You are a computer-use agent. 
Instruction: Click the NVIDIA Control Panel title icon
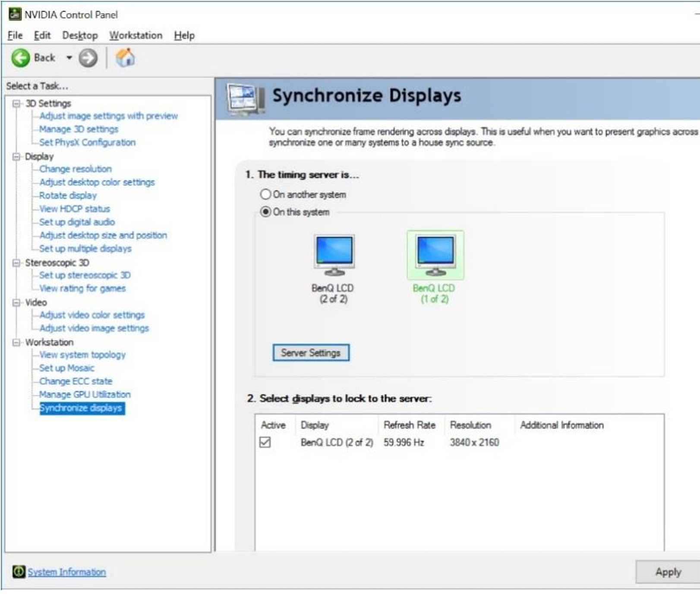point(15,14)
